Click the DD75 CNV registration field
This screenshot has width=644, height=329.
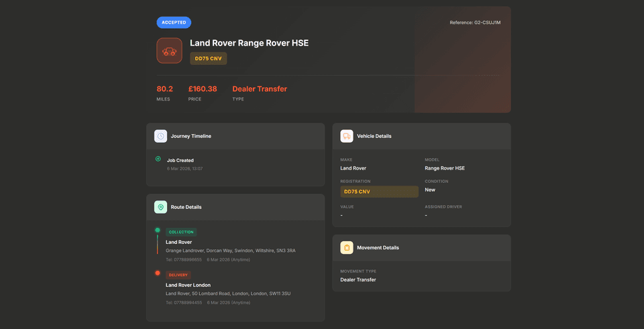point(379,192)
